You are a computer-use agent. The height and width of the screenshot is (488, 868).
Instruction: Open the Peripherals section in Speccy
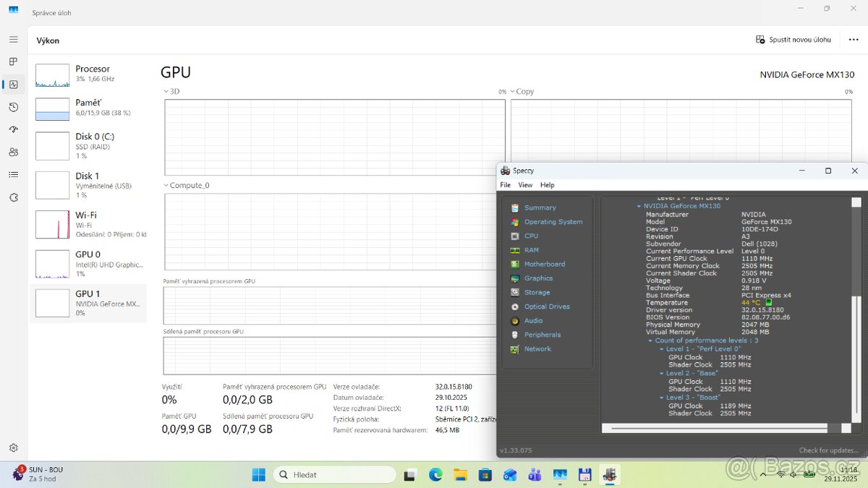click(x=541, y=334)
